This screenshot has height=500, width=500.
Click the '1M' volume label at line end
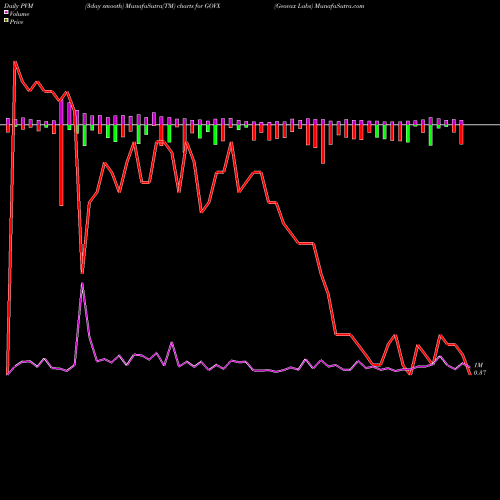[x=479, y=365]
